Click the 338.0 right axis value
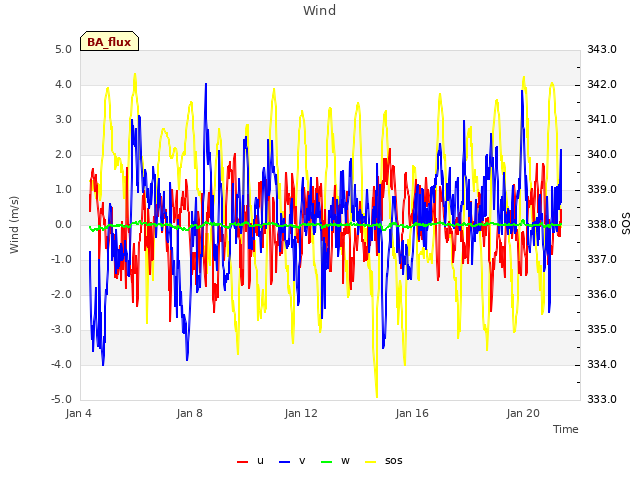Image resolution: width=640 pixels, height=480 pixels. click(x=602, y=224)
